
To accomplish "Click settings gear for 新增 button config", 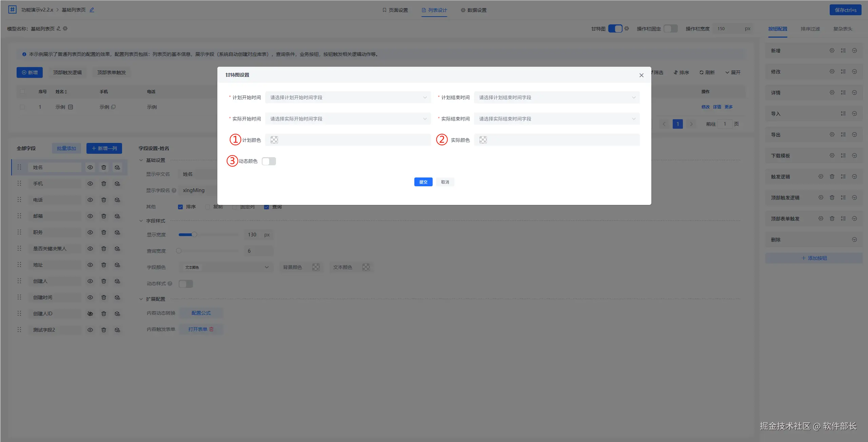I will [832, 50].
